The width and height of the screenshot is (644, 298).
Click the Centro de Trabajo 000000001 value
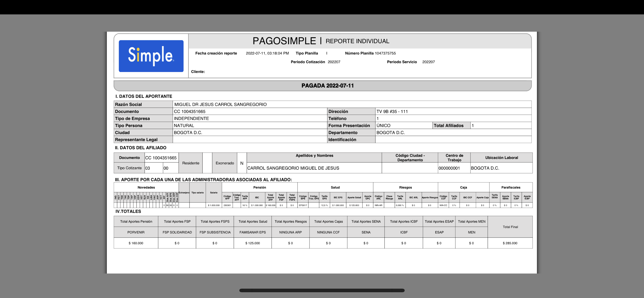click(449, 168)
